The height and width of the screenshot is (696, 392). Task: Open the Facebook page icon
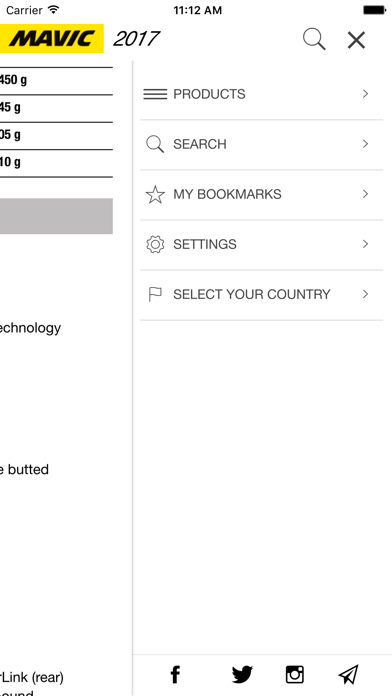point(176,675)
